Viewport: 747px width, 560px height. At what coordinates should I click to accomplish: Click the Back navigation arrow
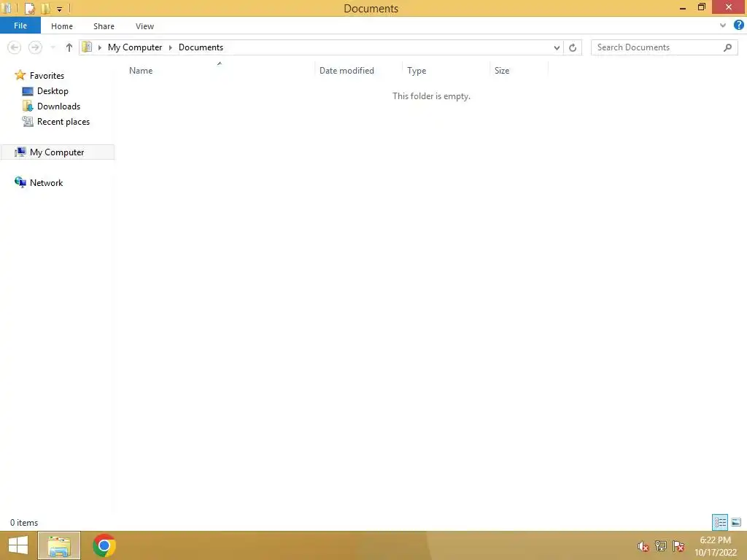click(x=15, y=47)
